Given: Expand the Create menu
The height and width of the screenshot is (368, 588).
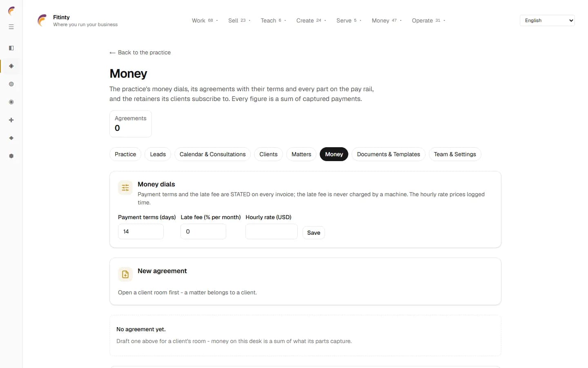Looking at the screenshot, I should coord(311,20).
